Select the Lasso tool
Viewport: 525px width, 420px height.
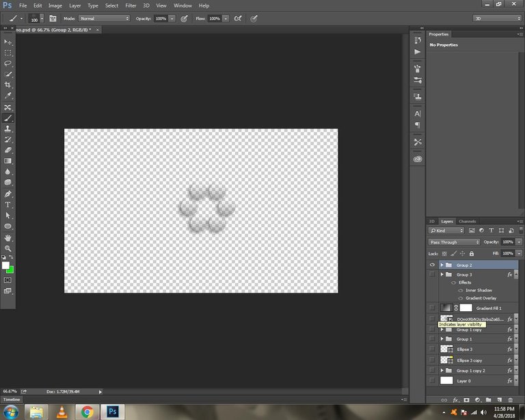click(8, 64)
